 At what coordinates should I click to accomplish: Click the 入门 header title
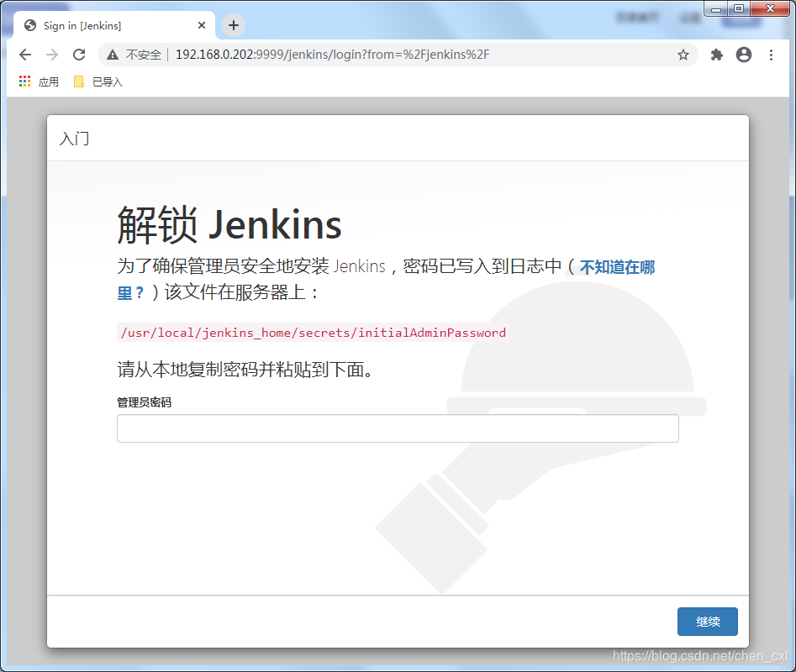click(74, 139)
